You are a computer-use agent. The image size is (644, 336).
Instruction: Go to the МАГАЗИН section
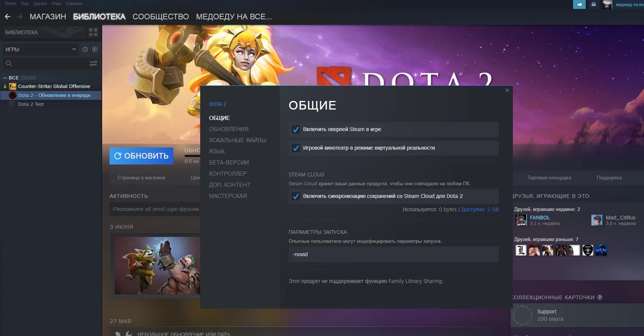[x=48, y=17]
